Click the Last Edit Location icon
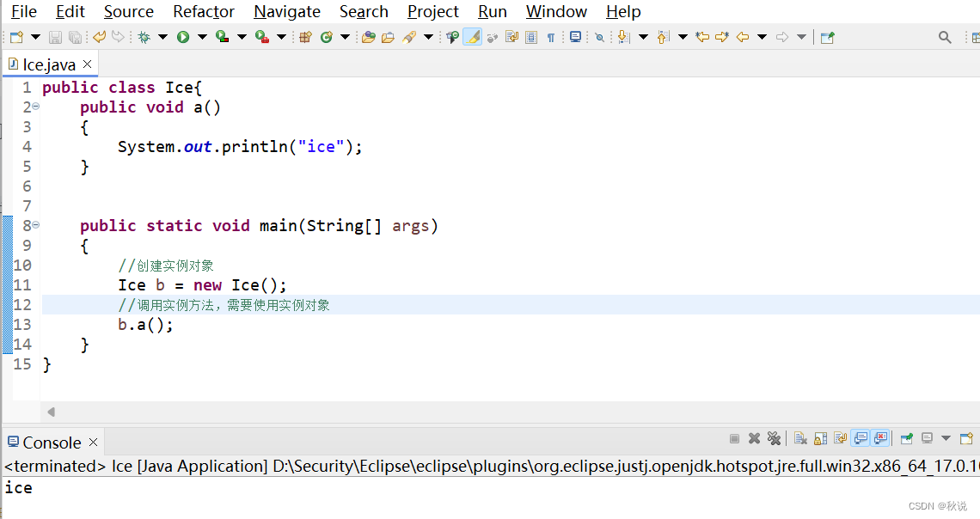 (702, 38)
